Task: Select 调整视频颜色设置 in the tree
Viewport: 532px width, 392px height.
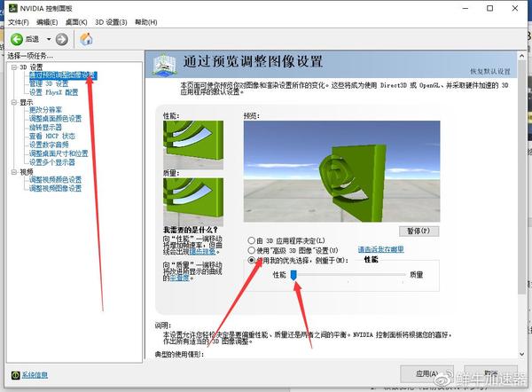Action: tap(55, 179)
